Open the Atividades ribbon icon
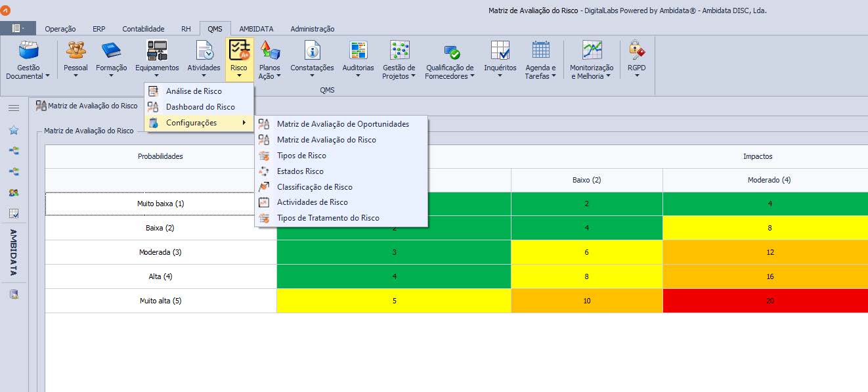 pyautogui.click(x=204, y=50)
